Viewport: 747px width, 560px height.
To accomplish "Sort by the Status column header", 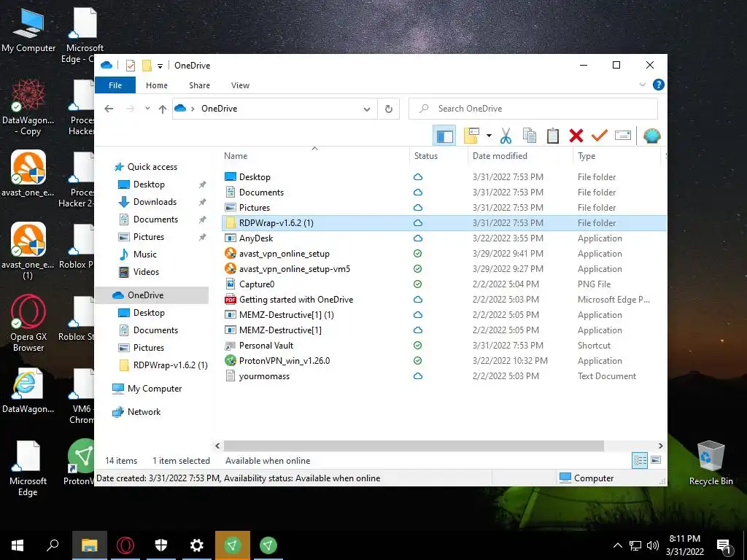I will [x=439, y=156].
